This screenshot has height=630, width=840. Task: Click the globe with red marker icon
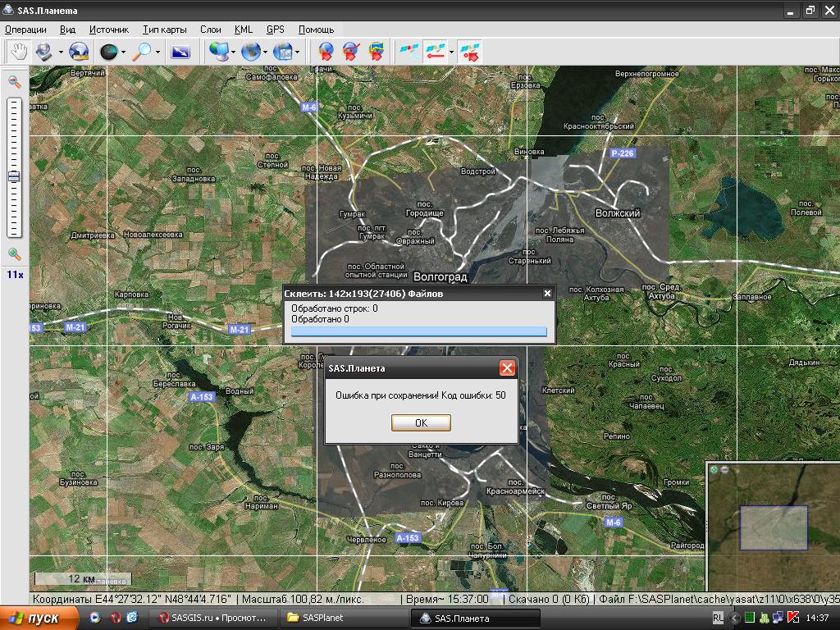(x=326, y=52)
